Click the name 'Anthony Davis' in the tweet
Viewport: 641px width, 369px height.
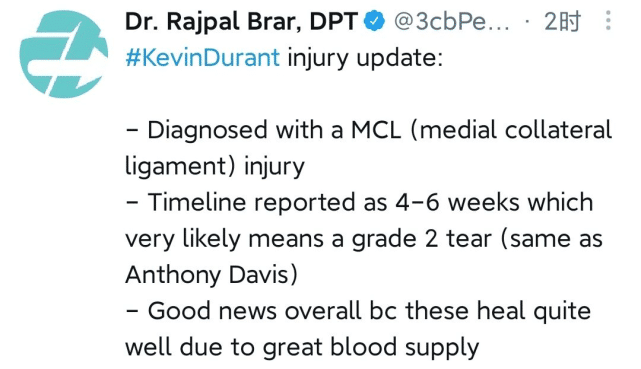(207, 275)
